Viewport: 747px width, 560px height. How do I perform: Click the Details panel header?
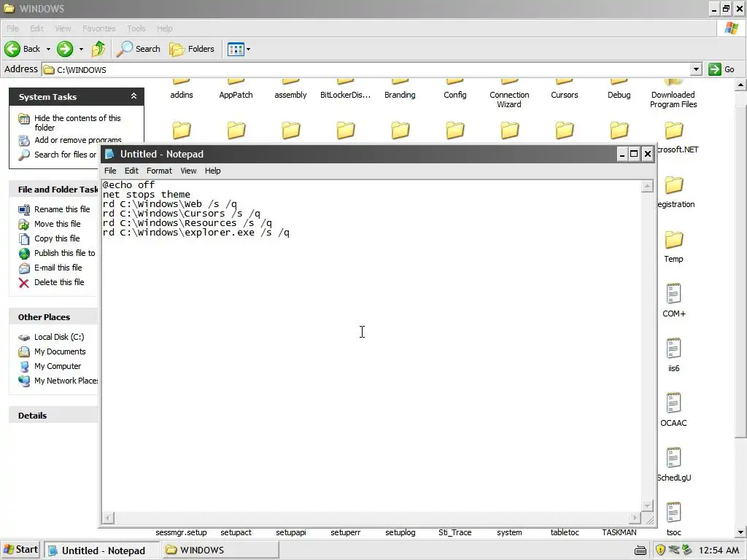pyautogui.click(x=53, y=415)
